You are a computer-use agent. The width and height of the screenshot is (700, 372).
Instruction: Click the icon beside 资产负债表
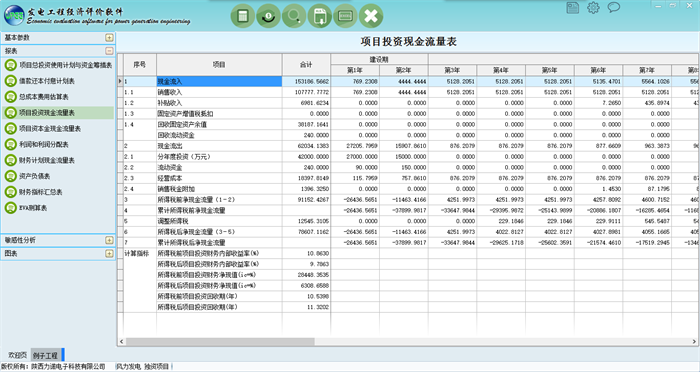pos(10,176)
